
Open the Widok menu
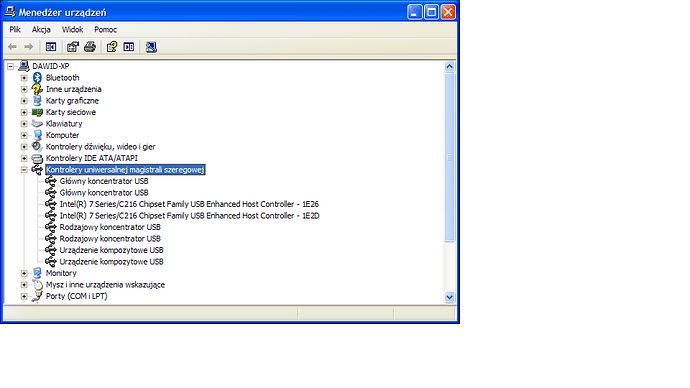72,29
